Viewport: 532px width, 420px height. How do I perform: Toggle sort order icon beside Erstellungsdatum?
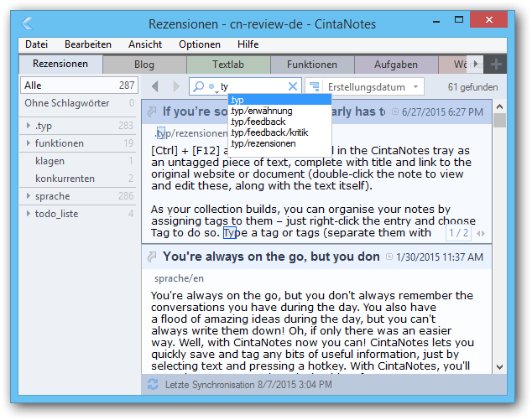coord(315,87)
